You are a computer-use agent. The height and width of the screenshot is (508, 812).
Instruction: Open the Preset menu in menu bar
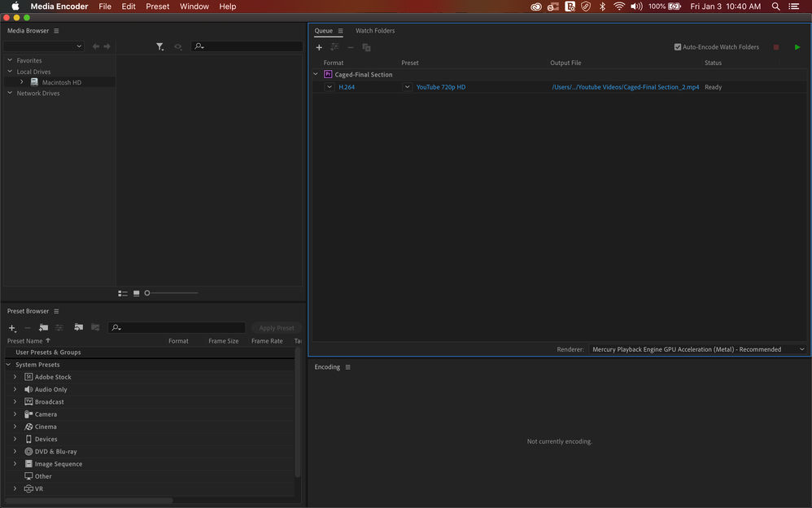[158, 7]
